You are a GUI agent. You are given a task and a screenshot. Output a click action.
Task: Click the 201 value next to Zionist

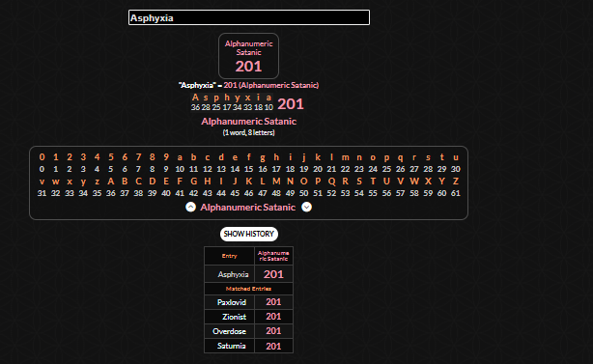pyautogui.click(x=273, y=317)
